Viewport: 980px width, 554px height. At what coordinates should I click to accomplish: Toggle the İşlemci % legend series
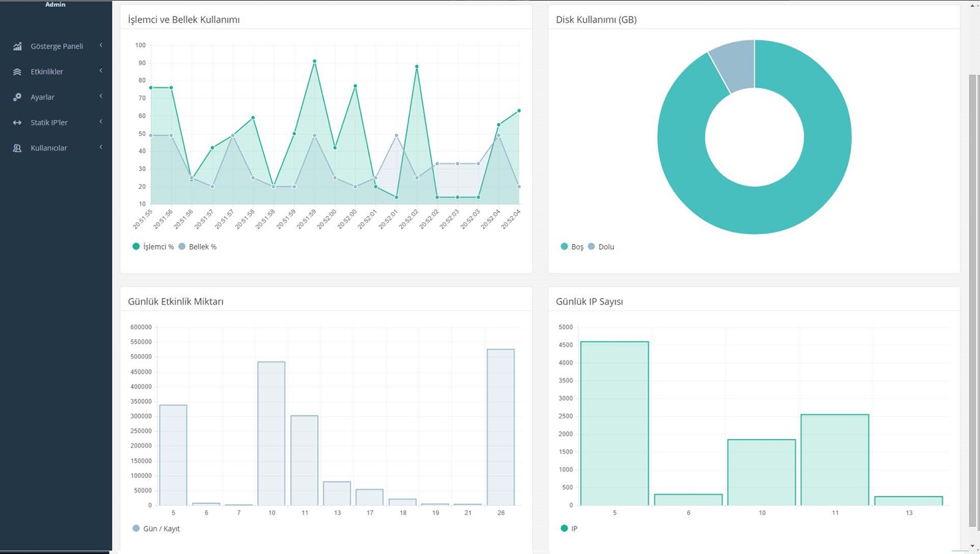pos(153,246)
